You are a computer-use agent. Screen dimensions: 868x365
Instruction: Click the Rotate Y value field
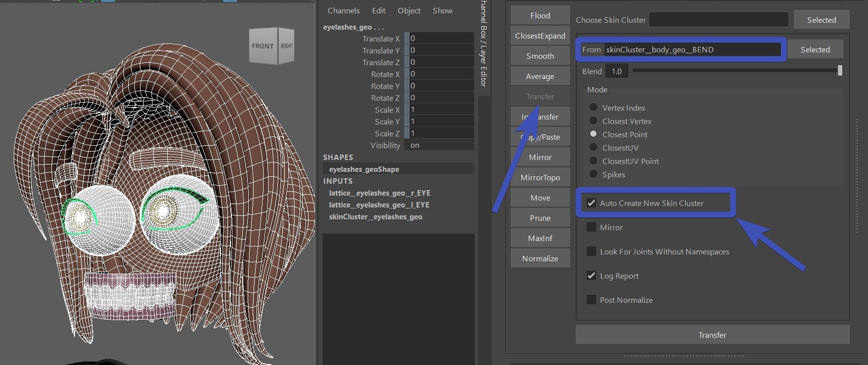tap(441, 85)
